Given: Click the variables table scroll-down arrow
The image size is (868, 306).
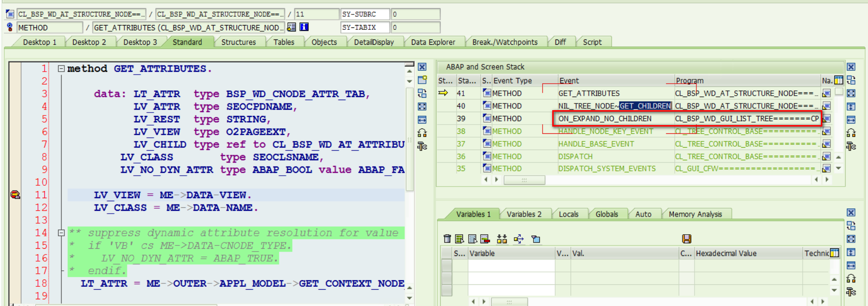Looking at the screenshot, I should [834, 290].
